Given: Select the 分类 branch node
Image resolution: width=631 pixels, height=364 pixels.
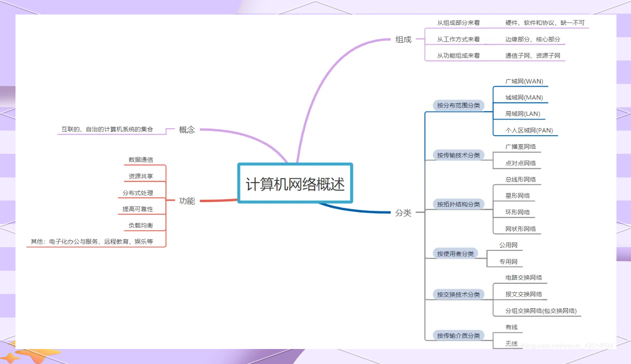Looking at the screenshot, I should (x=403, y=212).
